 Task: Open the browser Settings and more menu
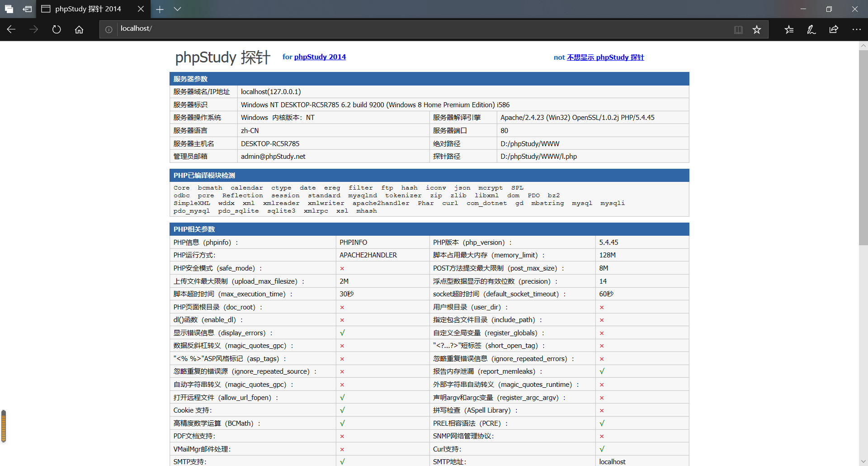coord(856,29)
